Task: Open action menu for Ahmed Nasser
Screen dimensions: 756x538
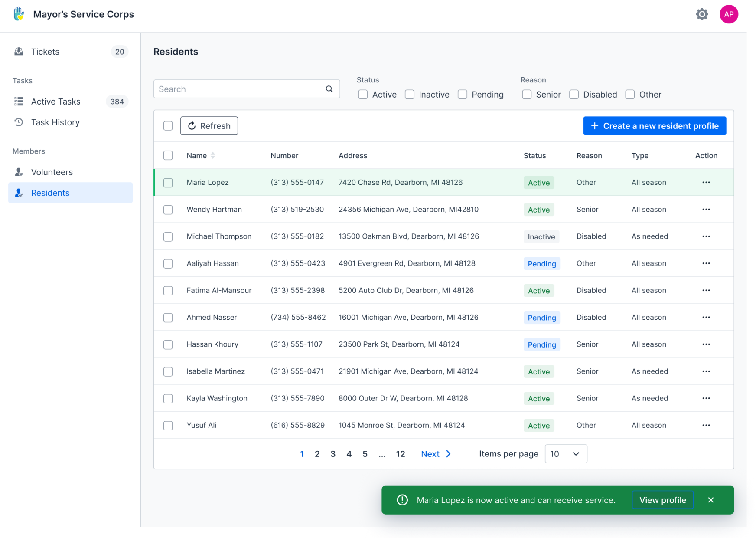Action: pyautogui.click(x=706, y=317)
